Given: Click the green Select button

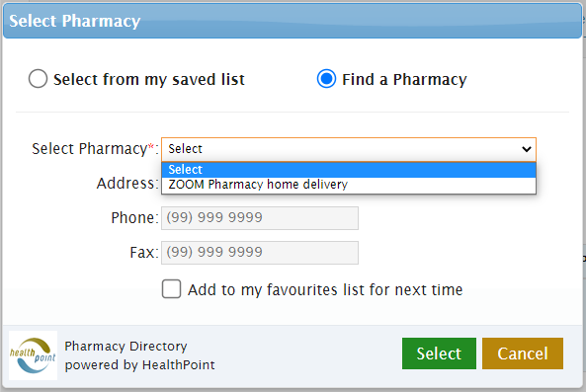Looking at the screenshot, I should (439, 353).
